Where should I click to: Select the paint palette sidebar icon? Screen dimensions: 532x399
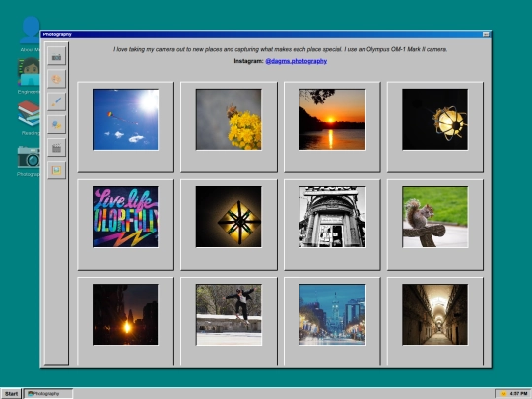click(56, 79)
